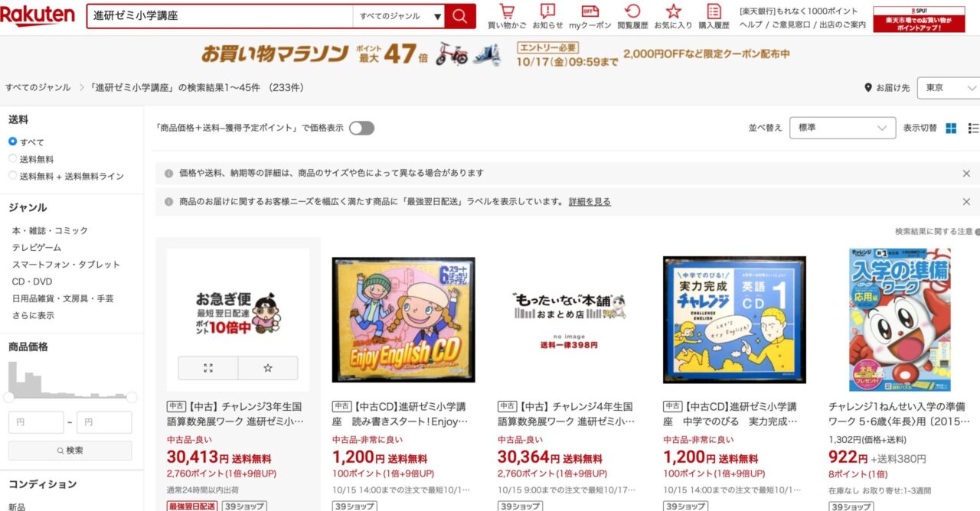Adjust the left price range slider handle

click(9, 397)
